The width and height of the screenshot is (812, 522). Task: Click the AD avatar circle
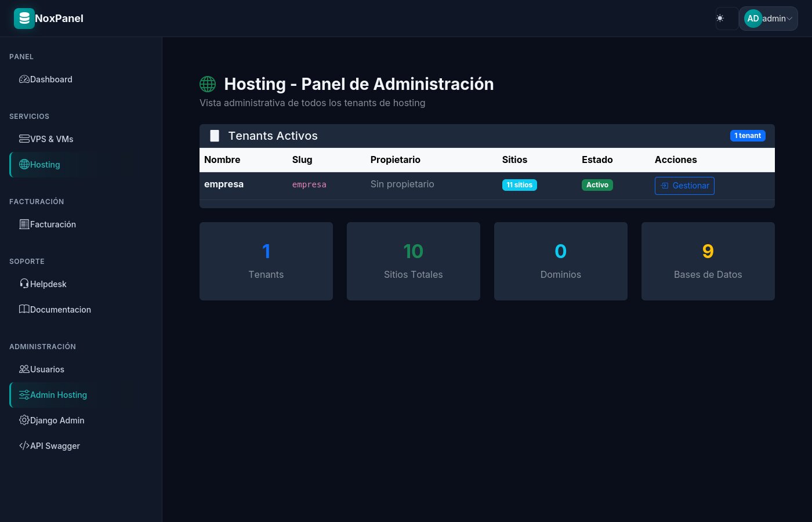coord(753,19)
